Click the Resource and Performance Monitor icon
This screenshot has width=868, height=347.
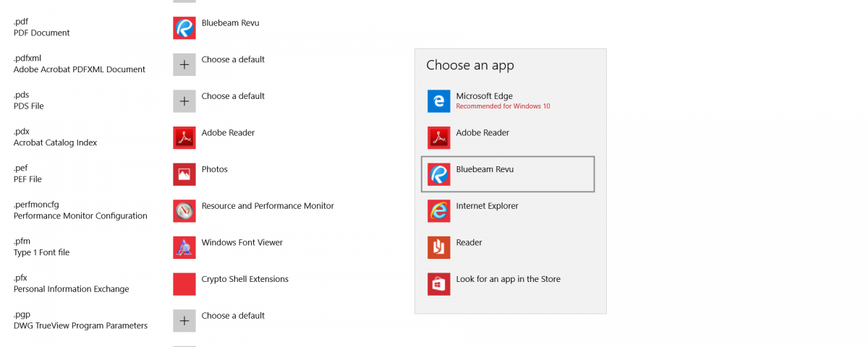tap(184, 210)
